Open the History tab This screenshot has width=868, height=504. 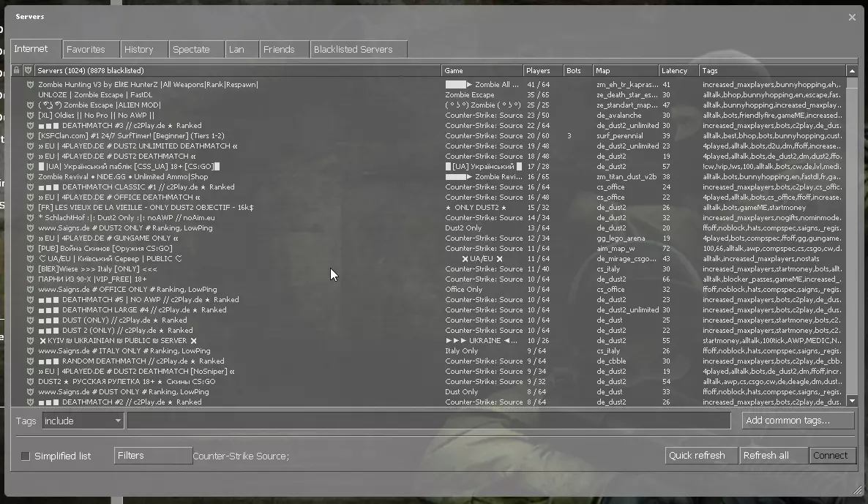pyautogui.click(x=144, y=49)
